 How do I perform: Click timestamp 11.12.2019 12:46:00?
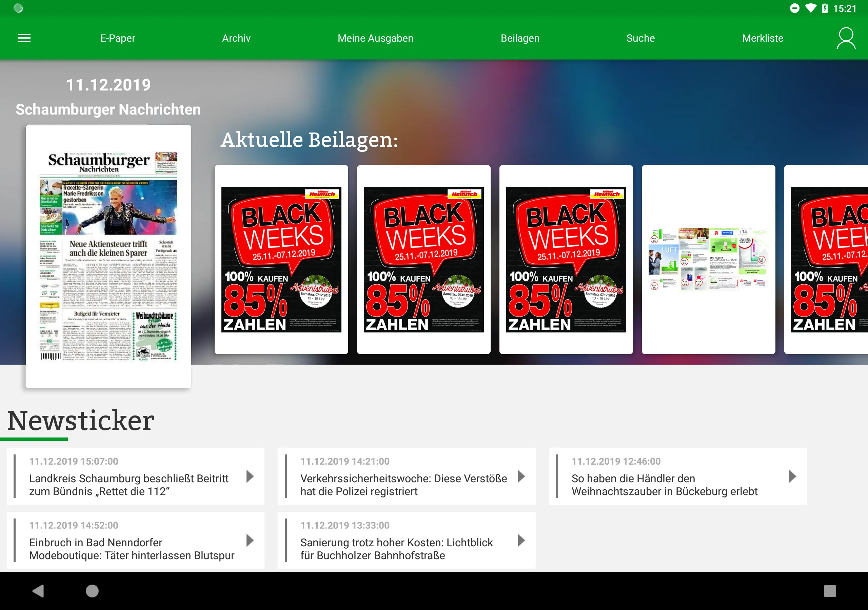point(616,461)
